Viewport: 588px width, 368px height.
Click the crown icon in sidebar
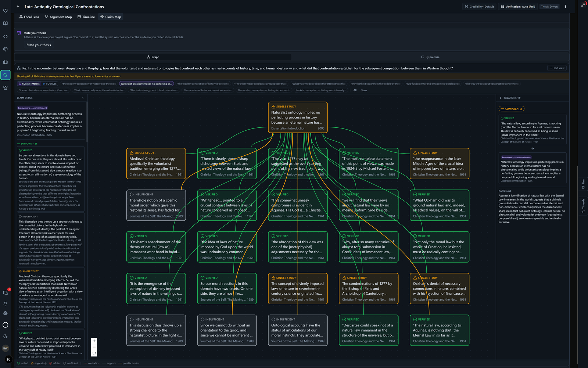(x=6, y=88)
